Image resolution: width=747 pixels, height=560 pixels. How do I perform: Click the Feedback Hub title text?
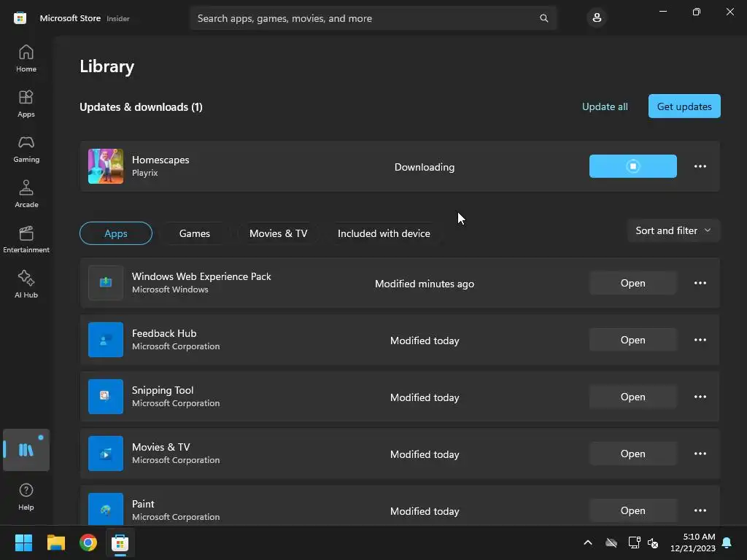164,333
